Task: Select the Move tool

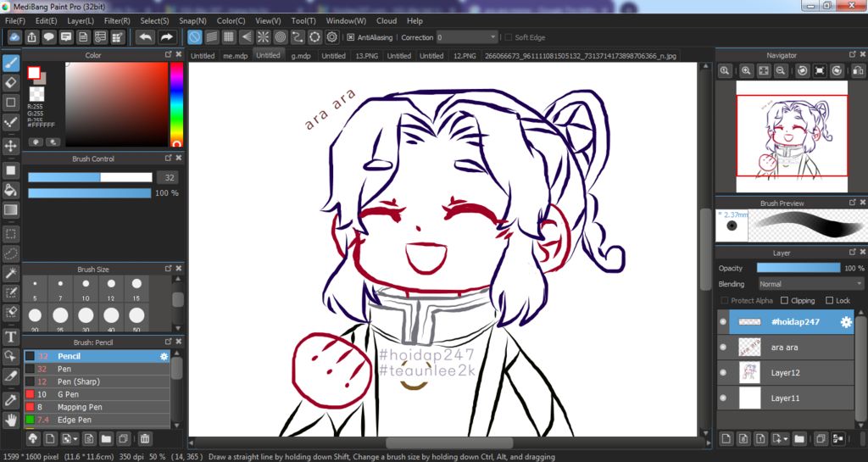Action: click(10, 146)
